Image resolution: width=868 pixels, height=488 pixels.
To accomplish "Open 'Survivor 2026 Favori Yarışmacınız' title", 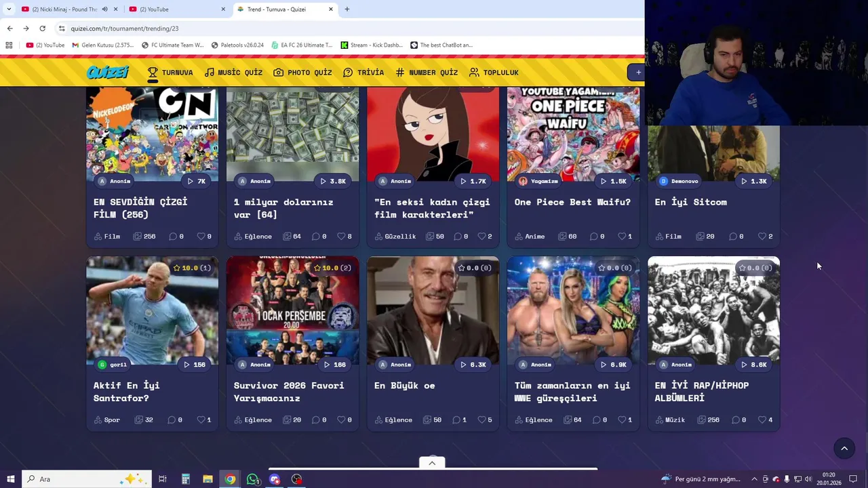I will [289, 392].
